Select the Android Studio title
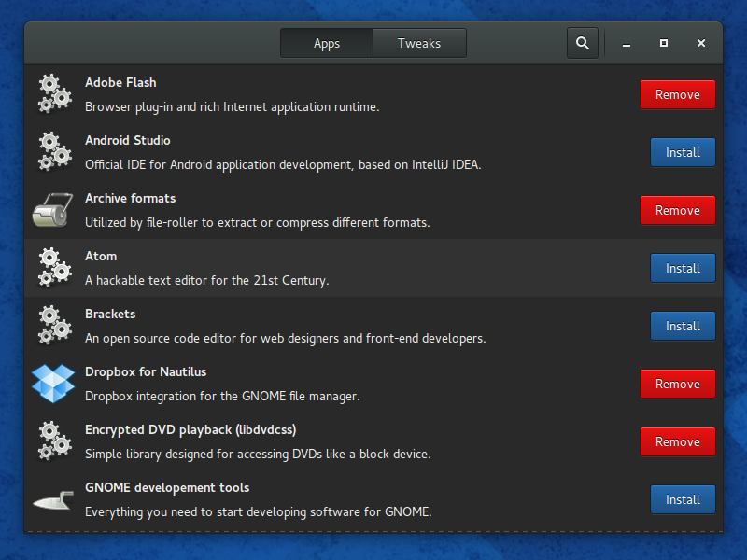The width and height of the screenshot is (747, 560). (128, 141)
